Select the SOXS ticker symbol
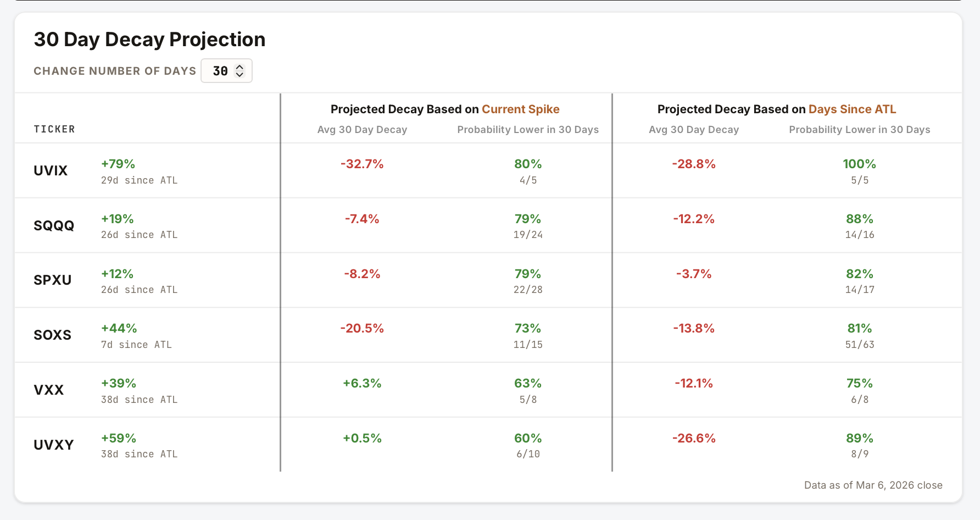Viewport: 980px width, 520px height. click(52, 335)
